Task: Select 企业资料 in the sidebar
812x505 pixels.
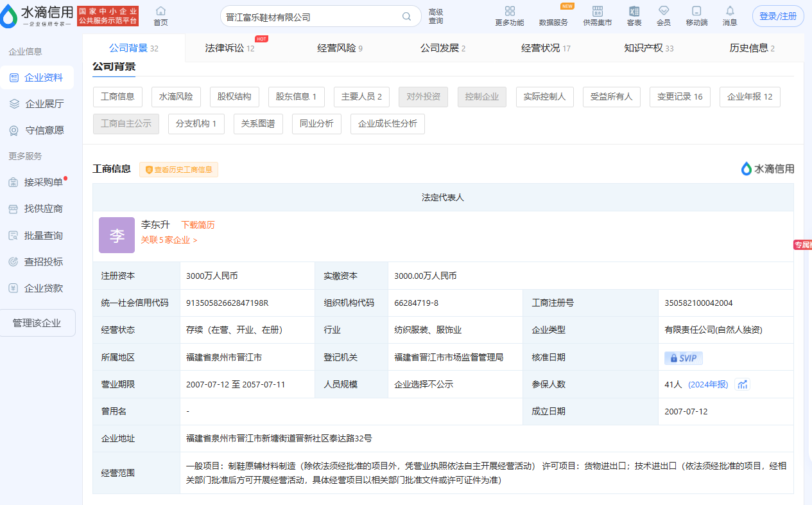Action: coord(37,78)
